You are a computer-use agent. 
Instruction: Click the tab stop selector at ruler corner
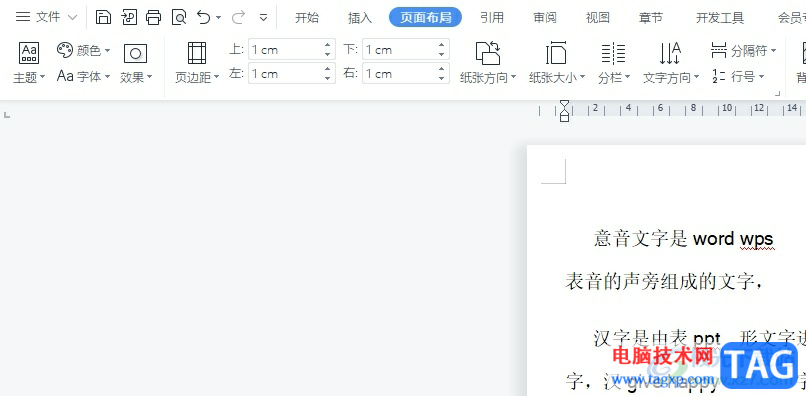click(7, 114)
